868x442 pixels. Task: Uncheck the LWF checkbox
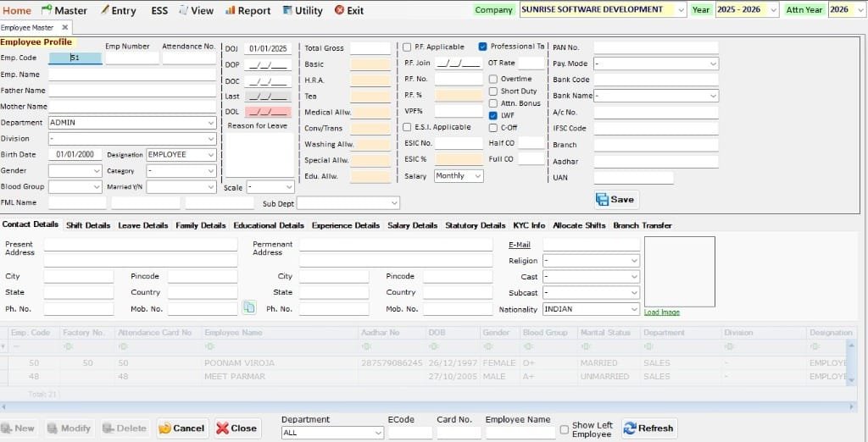[493, 116]
